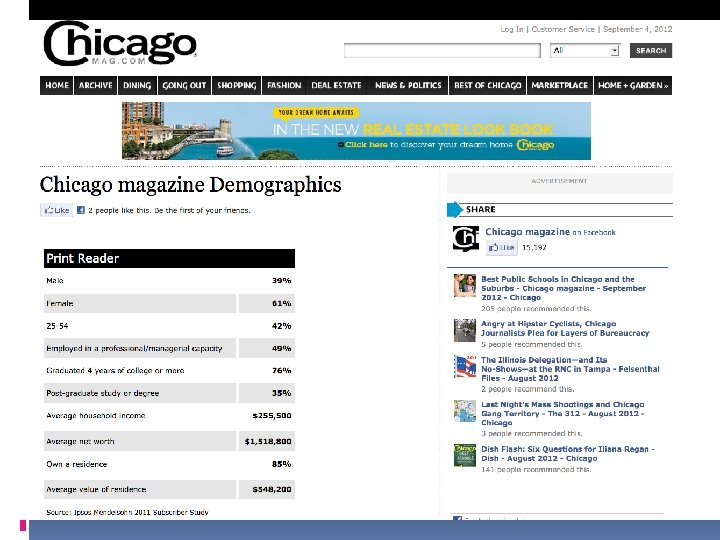Click the Employed in professional/managerial capacity row
Viewport: 720px width, 540px height.
169,349
